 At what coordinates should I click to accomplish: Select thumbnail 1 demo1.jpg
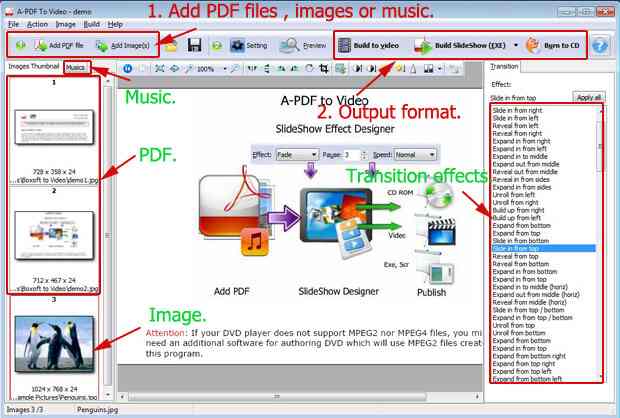(x=54, y=127)
